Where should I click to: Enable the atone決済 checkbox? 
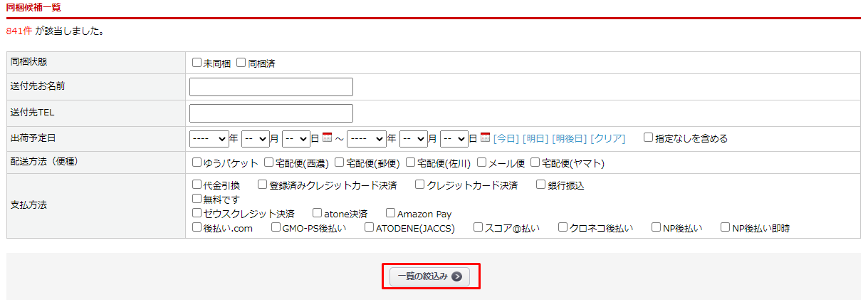318,213
